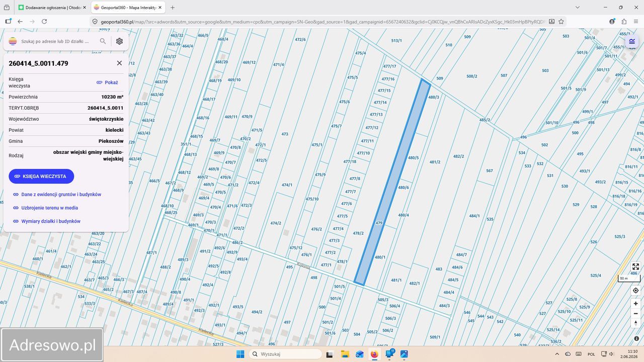The height and width of the screenshot is (362, 644).
Task: Open the Firefox application menu
Action: [x=635, y=22]
